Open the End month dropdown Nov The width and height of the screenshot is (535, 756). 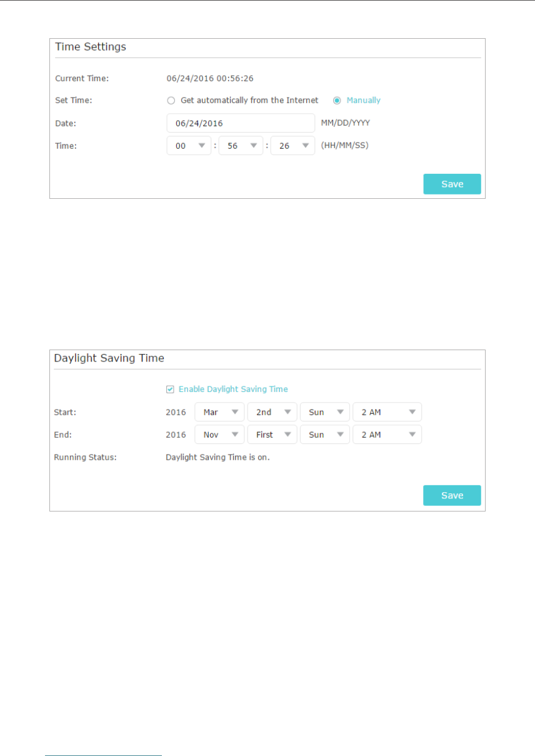click(219, 435)
